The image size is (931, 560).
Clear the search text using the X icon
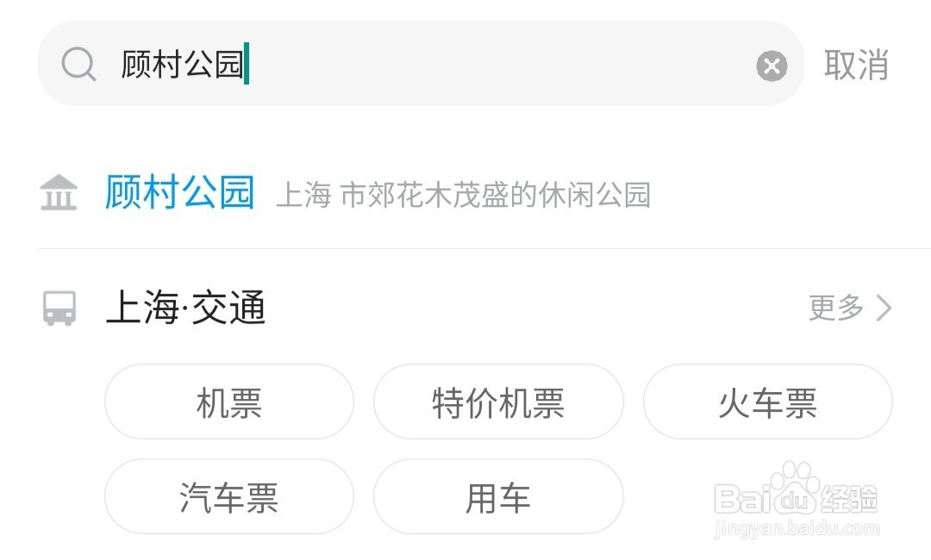click(x=772, y=65)
